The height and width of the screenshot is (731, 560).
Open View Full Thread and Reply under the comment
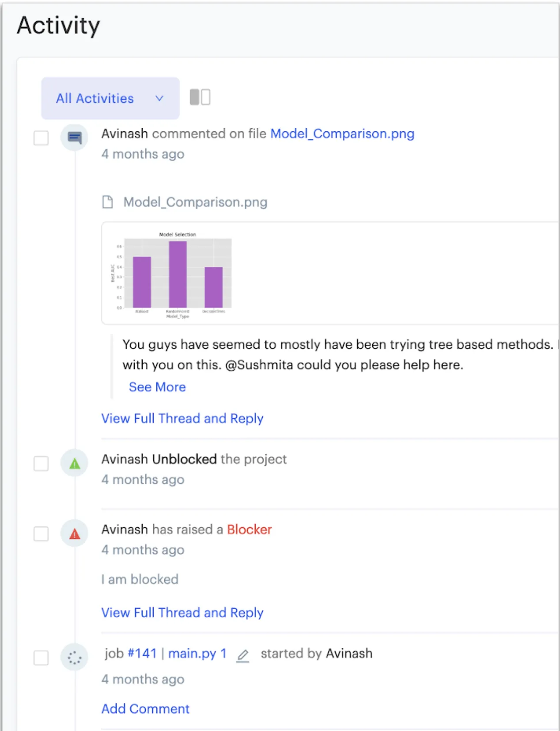pyautogui.click(x=182, y=418)
